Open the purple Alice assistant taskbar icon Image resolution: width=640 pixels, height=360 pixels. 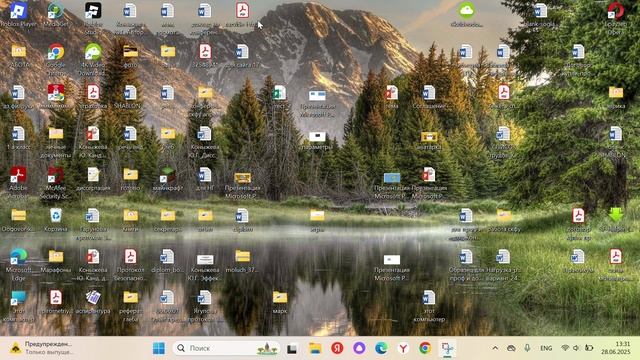[x=359, y=348]
